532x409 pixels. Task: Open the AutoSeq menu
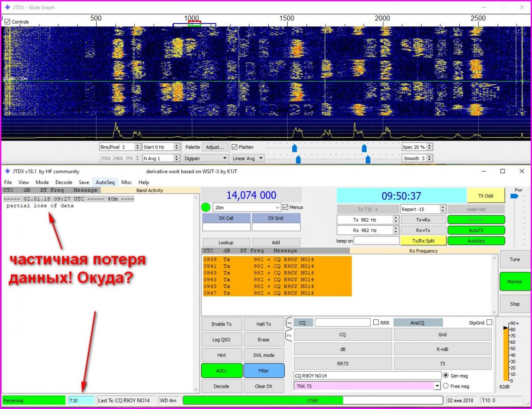(105, 182)
